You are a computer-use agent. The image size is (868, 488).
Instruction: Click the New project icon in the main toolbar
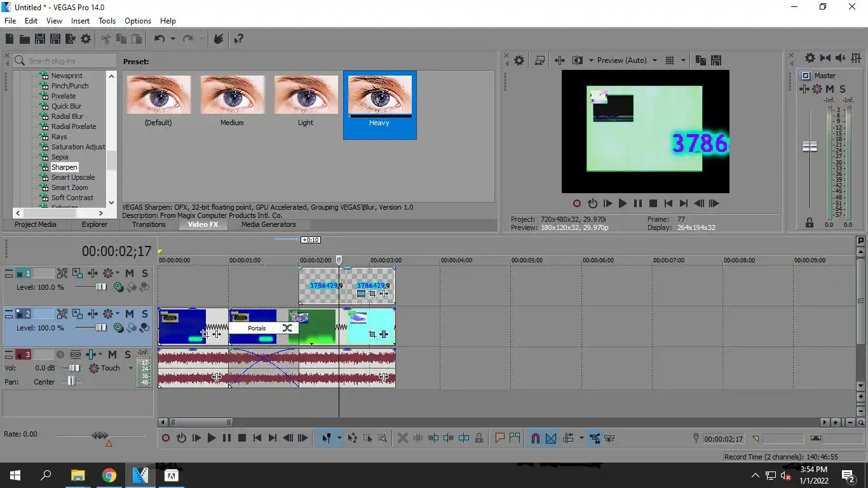point(10,39)
